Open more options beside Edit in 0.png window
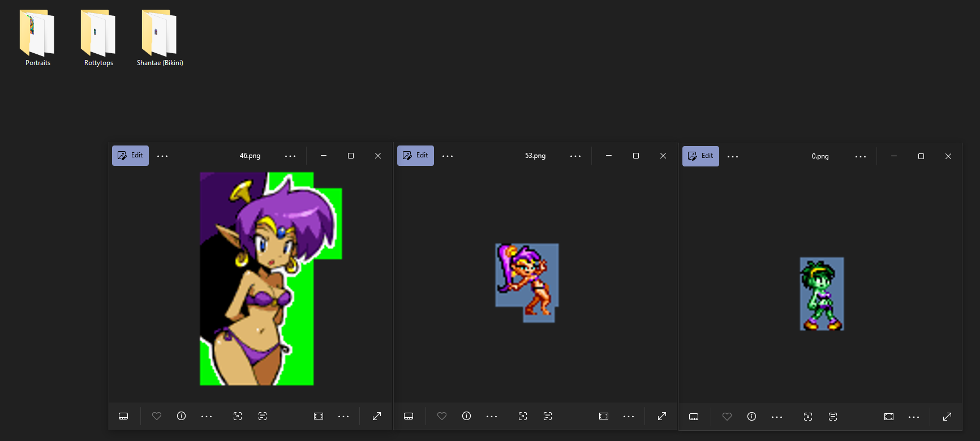Image resolution: width=980 pixels, height=441 pixels. pyautogui.click(x=733, y=156)
